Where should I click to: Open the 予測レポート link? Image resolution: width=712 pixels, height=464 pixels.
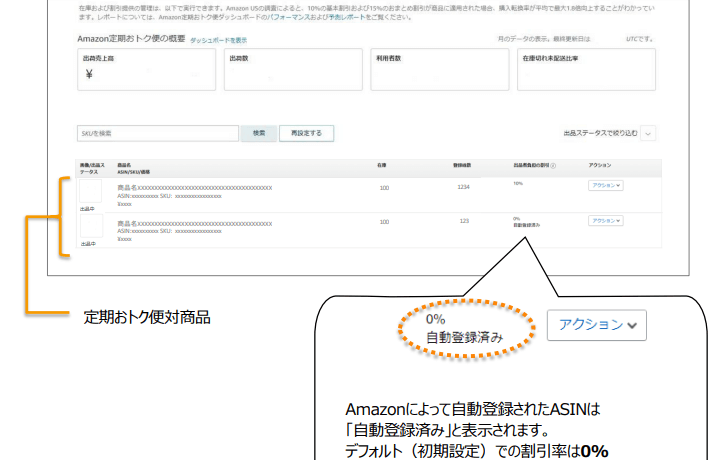346,17
